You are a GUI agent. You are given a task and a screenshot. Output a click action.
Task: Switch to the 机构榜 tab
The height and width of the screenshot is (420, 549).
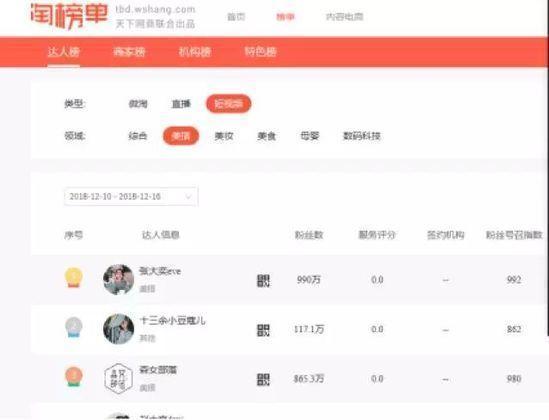coord(195,52)
